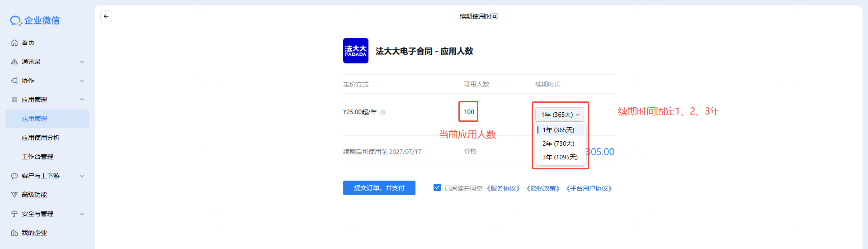The height and width of the screenshot is (249, 868).
Task: Click the 安全与管理 umbrella icon
Action: pos(14,214)
